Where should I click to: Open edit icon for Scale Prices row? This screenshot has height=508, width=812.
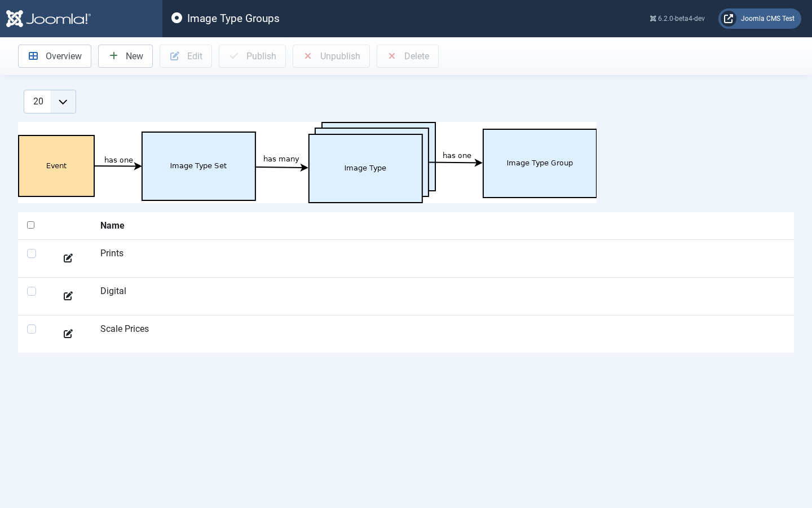(x=68, y=334)
